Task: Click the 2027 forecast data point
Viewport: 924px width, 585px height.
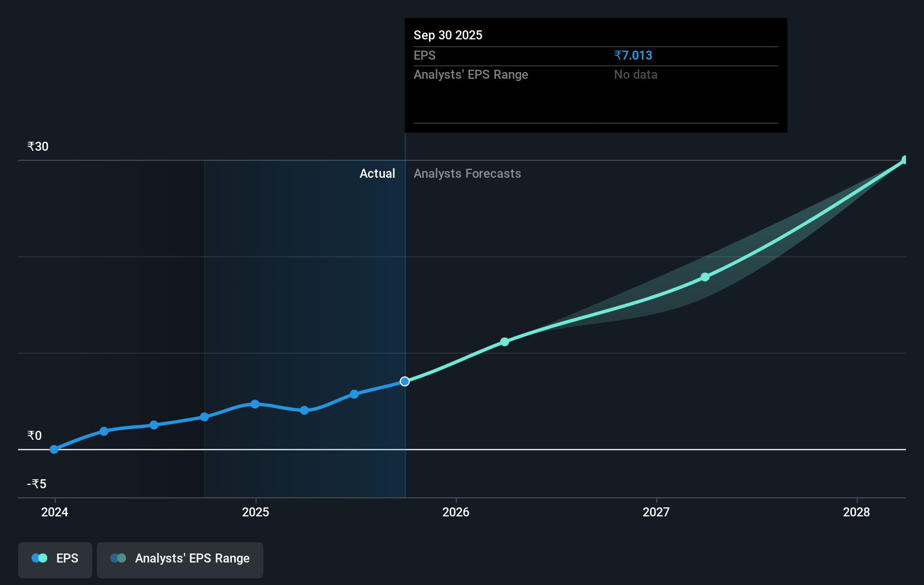Action: pyautogui.click(x=705, y=277)
